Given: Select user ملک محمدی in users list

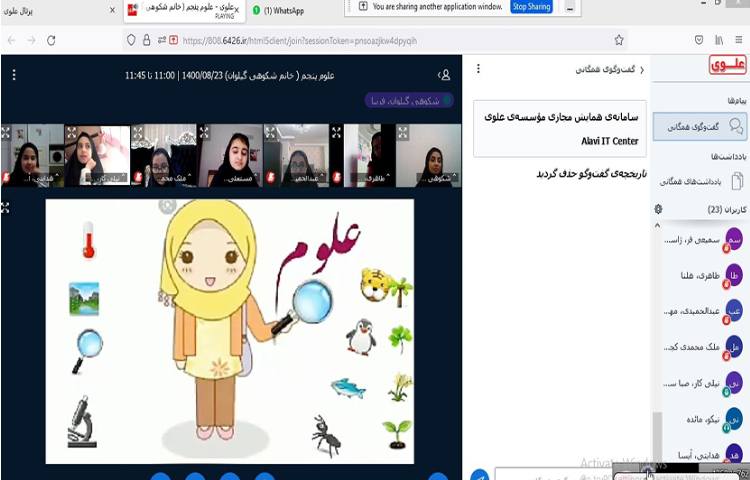Looking at the screenshot, I should (703, 347).
